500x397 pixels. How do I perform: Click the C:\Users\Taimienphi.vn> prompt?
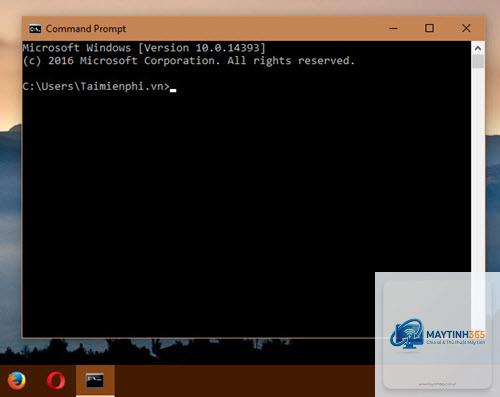pos(96,87)
